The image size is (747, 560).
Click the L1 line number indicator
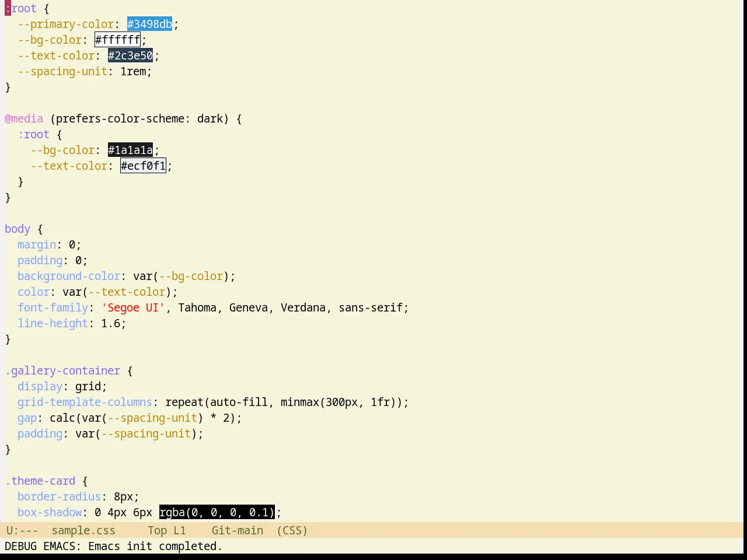pyautogui.click(x=179, y=530)
